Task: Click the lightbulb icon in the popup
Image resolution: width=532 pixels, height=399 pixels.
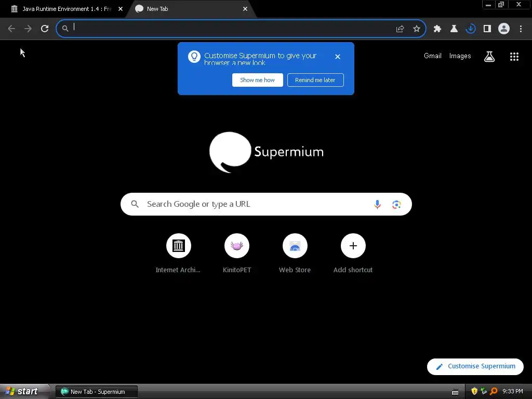Action: point(194,57)
